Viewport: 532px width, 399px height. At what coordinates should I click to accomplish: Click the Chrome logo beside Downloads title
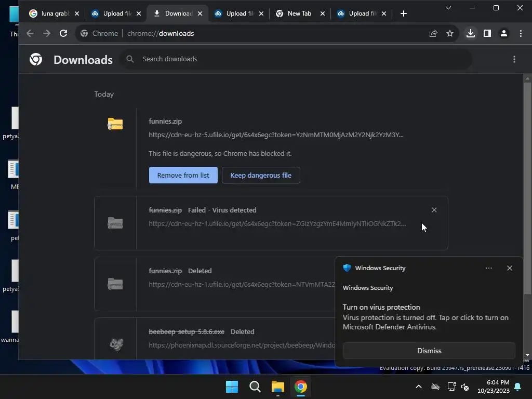[36, 59]
